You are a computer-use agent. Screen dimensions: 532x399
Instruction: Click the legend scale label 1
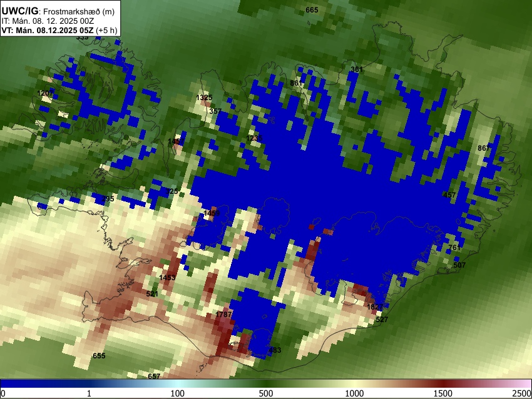point(89,393)
